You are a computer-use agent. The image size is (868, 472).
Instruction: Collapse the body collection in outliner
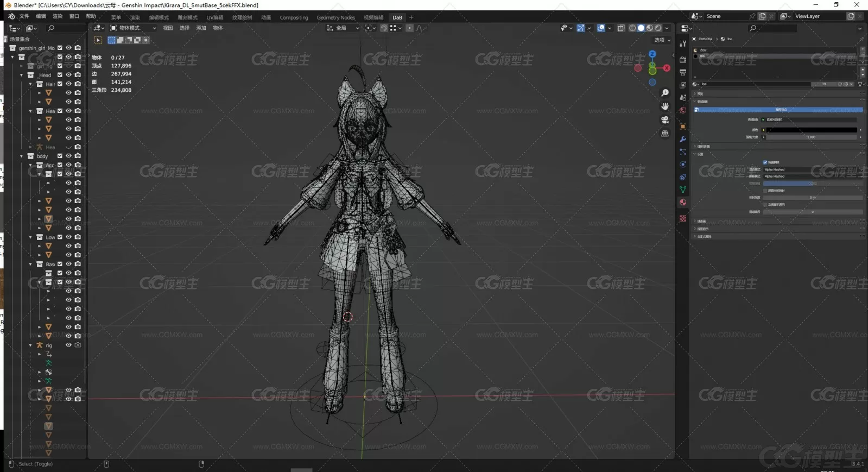[x=22, y=156]
